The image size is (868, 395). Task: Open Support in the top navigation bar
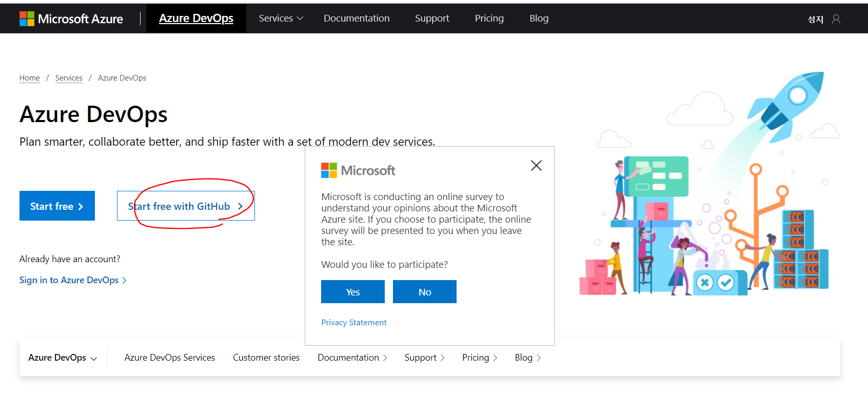[x=432, y=18]
